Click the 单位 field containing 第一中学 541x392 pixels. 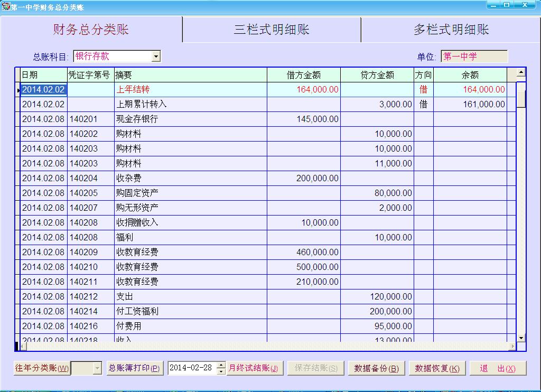474,57
